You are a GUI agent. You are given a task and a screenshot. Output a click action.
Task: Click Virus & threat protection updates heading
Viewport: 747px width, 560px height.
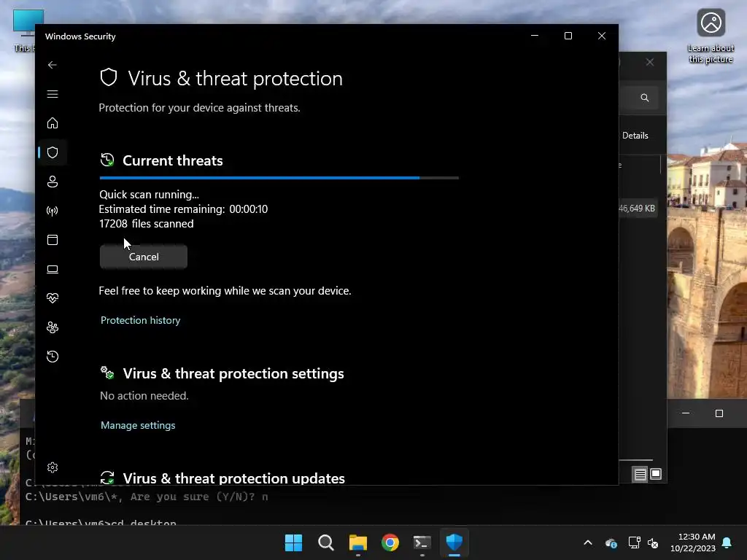[234, 478]
